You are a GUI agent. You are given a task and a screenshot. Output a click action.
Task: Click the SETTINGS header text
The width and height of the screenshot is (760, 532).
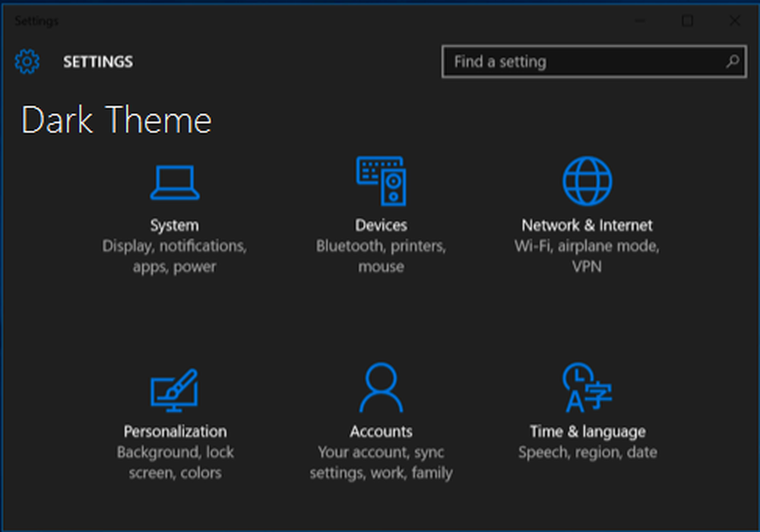pyautogui.click(x=98, y=62)
